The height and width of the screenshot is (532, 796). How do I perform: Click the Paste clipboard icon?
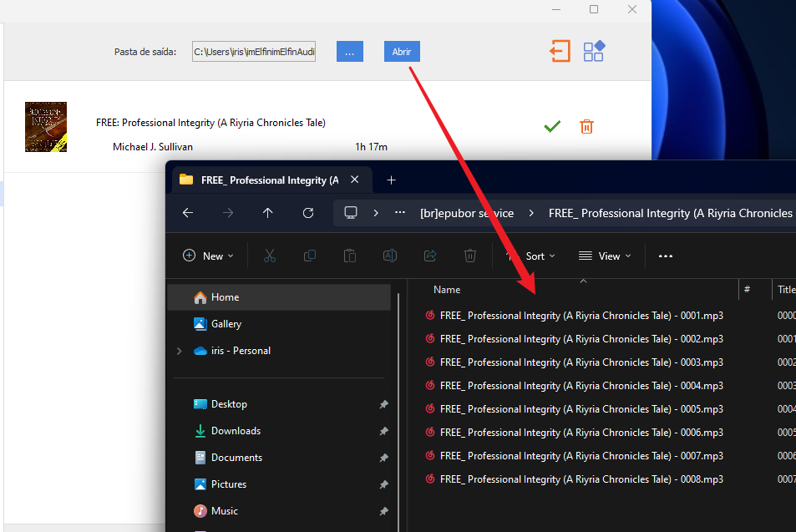click(350, 256)
